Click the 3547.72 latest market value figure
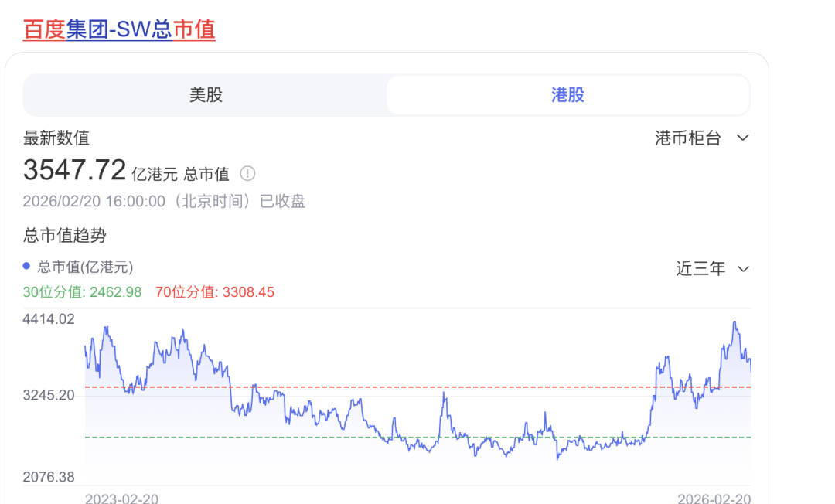Screen dimensions: 835x504 pos(74,169)
